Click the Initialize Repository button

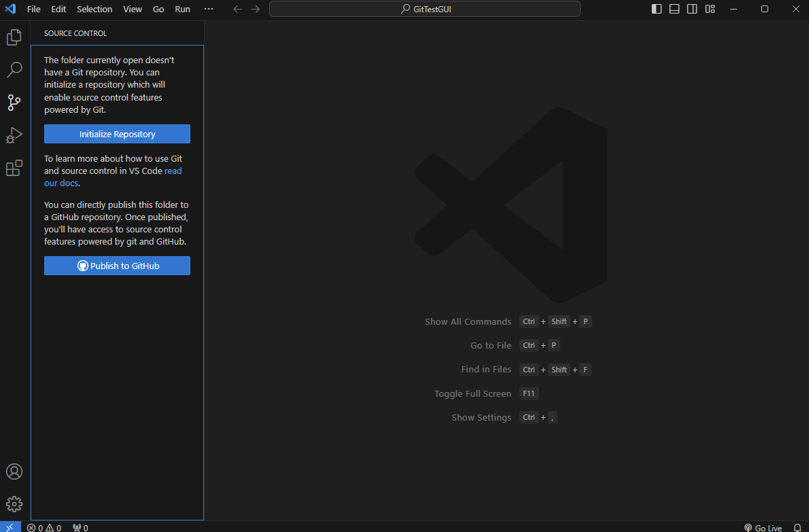pos(117,134)
